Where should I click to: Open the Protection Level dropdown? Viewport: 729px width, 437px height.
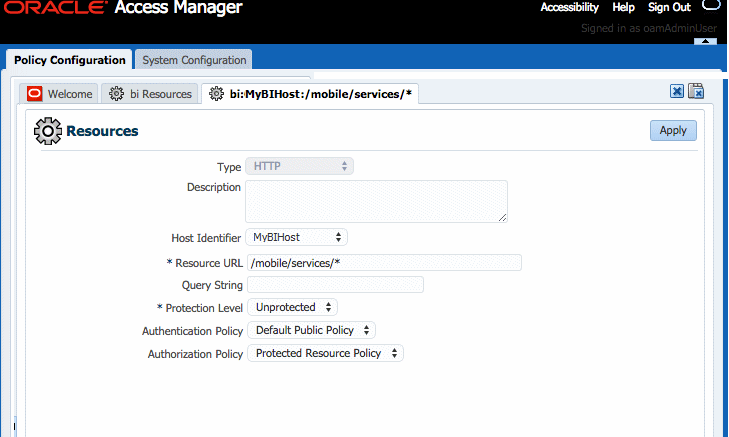click(292, 307)
